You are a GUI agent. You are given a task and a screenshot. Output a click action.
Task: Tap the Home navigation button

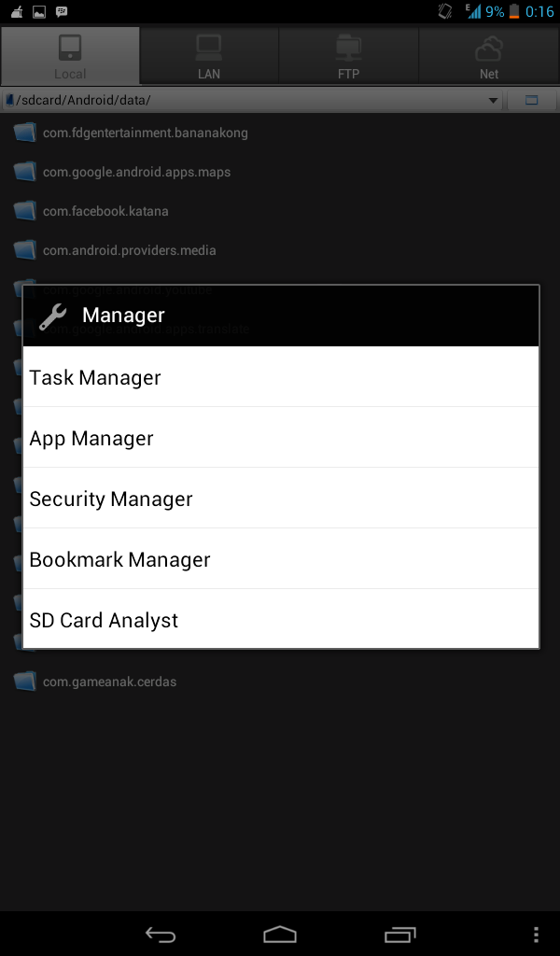[279, 934]
